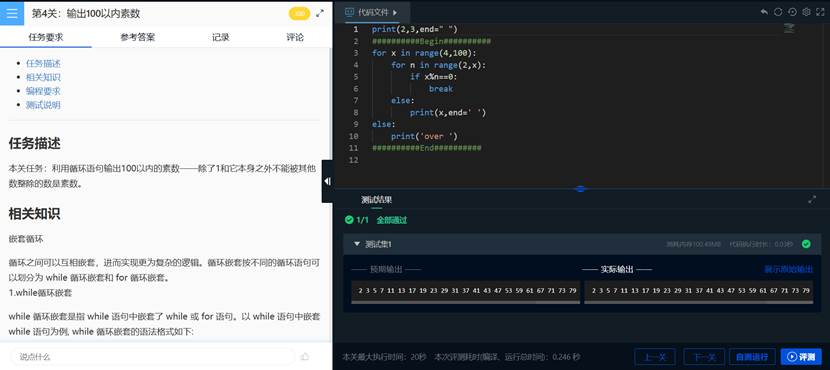The width and height of the screenshot is (830, 370).
Task: Click the code file icon beside 代码文件
Action: point(349,12)
